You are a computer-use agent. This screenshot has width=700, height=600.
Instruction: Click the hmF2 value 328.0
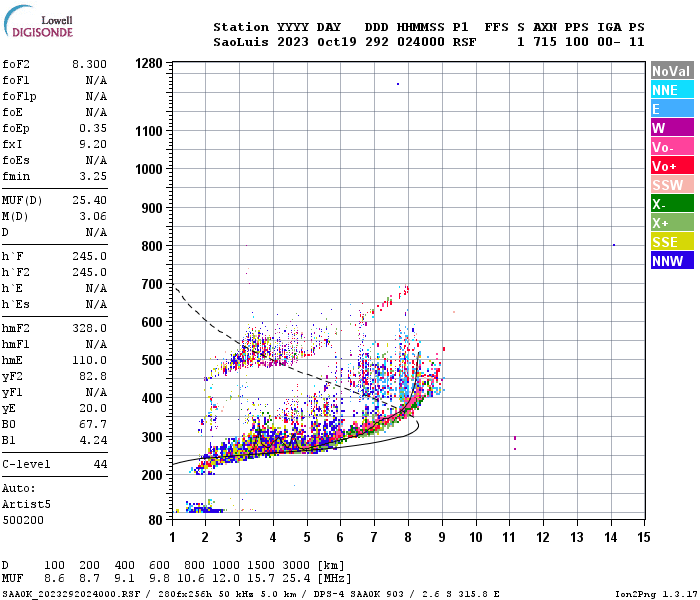[x=89, y=329]
